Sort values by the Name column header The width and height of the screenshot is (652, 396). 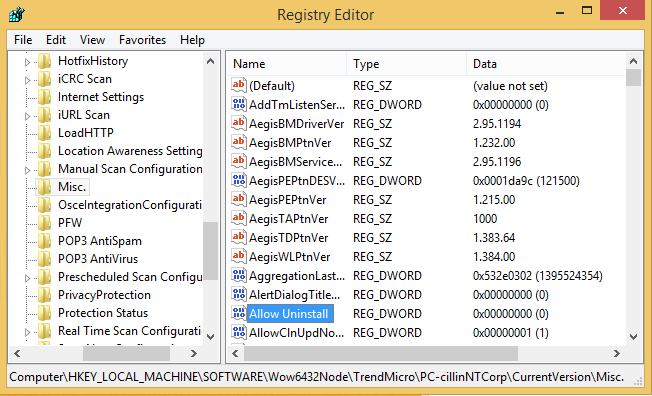click(286, 64)
